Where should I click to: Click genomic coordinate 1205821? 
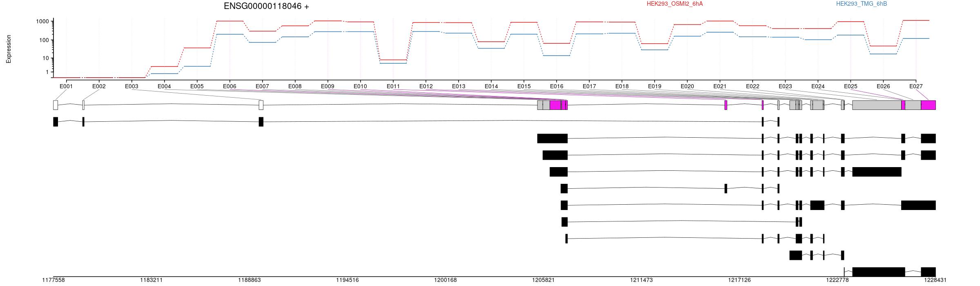543,280
